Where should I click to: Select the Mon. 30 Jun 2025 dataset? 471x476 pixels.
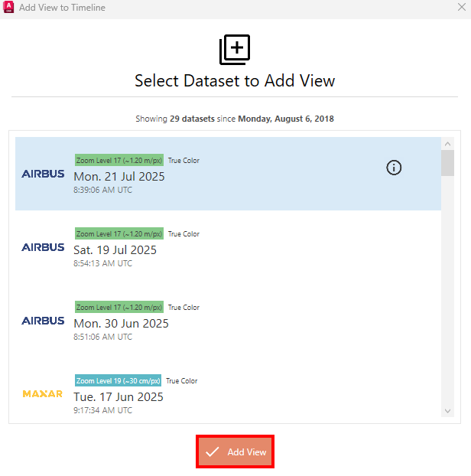[x=228, y=321]
